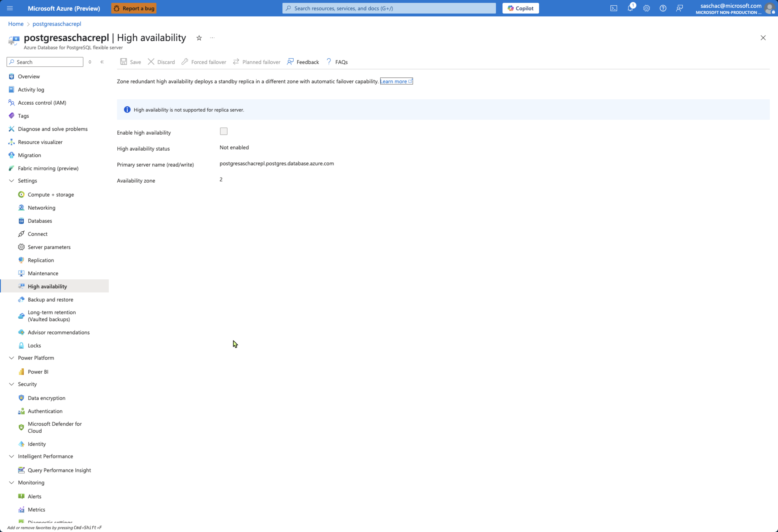Click the Report a bug button

click(134, 8)
